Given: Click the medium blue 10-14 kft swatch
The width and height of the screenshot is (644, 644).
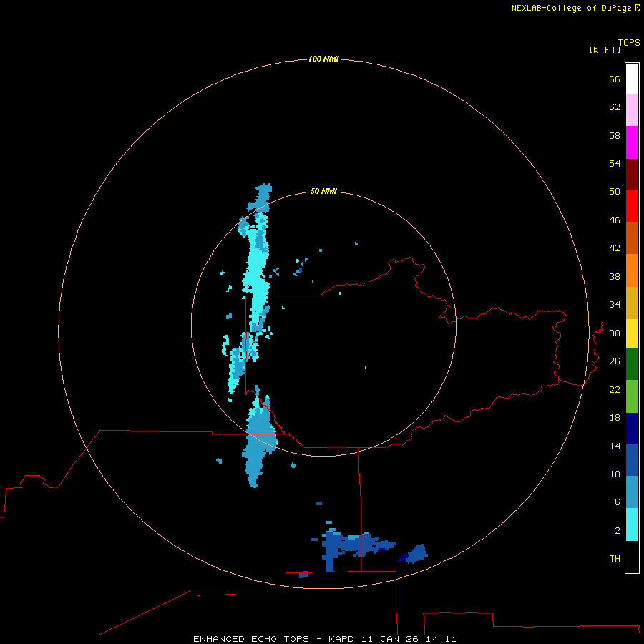Looking at the screenshot, I should tap(632, 460).
